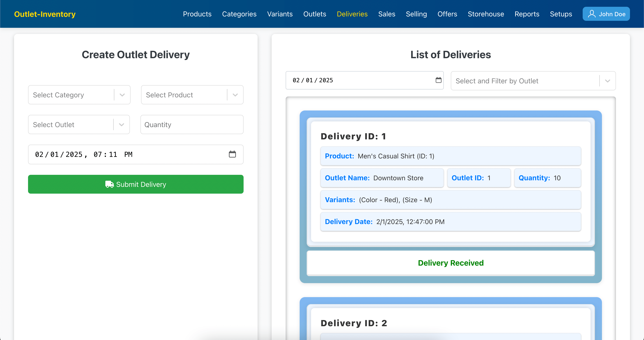The width and height of the screenshot is (644, 340).
Task: Focus the Quantity input field
Action: [x=192, y=124]
